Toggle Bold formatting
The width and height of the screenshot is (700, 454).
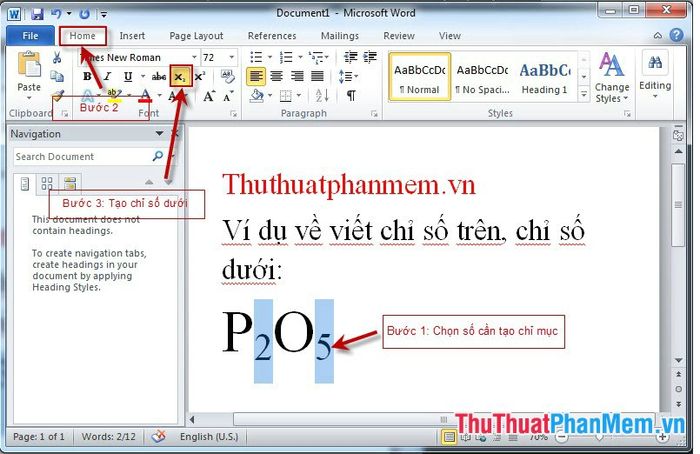[87, 76]
